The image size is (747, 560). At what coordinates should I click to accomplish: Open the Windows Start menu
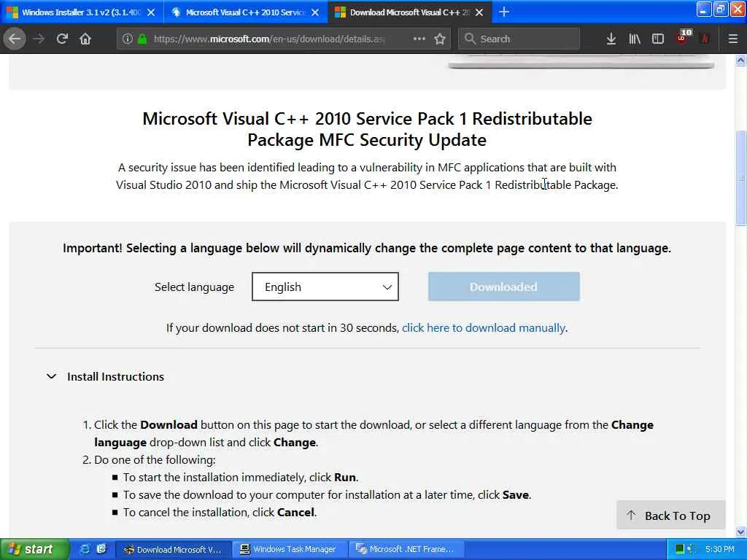(35, 550)
